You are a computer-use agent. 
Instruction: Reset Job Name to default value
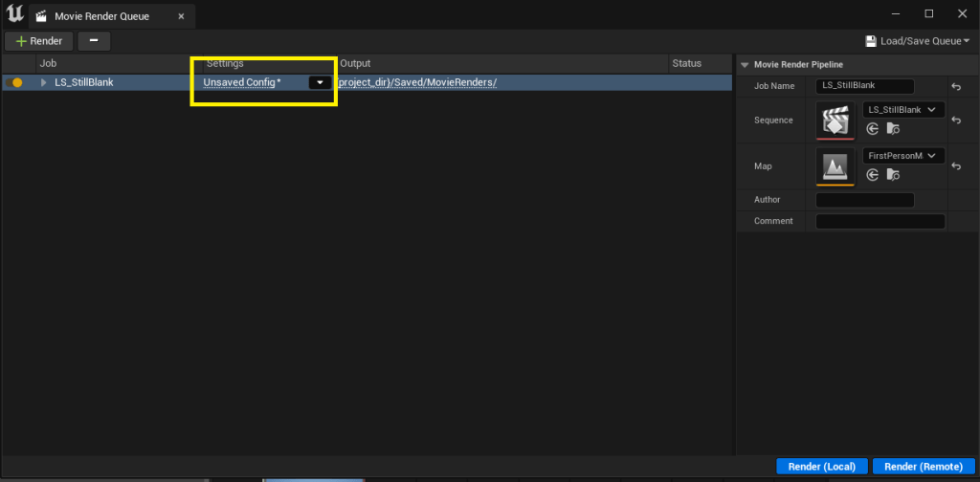[x=955, y=87]
